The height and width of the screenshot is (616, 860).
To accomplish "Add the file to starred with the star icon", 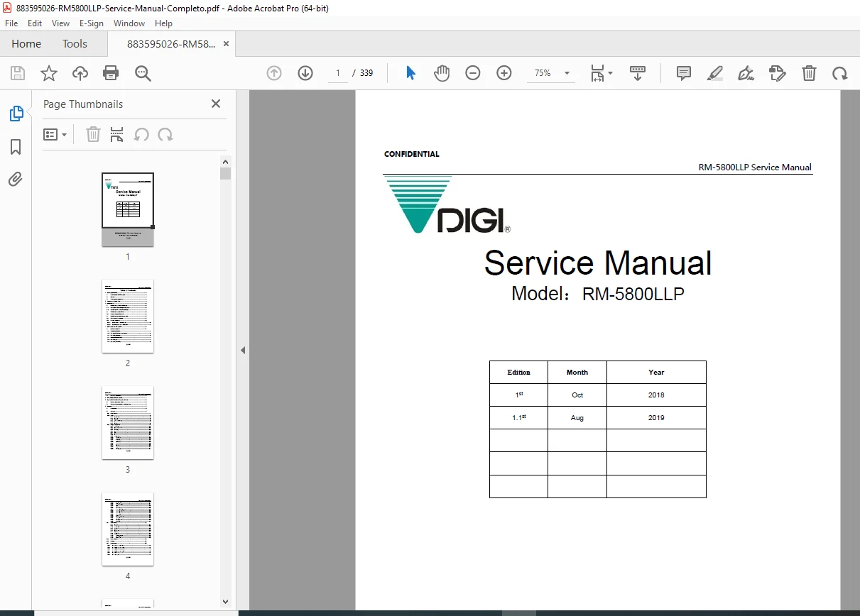I will 49,73.
